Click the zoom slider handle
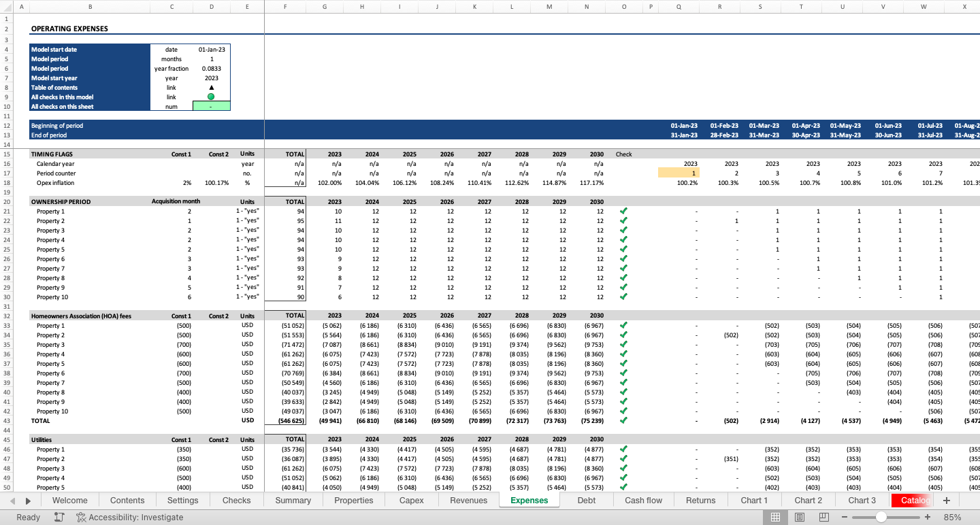This screenshot has width=980, height=525. pos(881,518)
